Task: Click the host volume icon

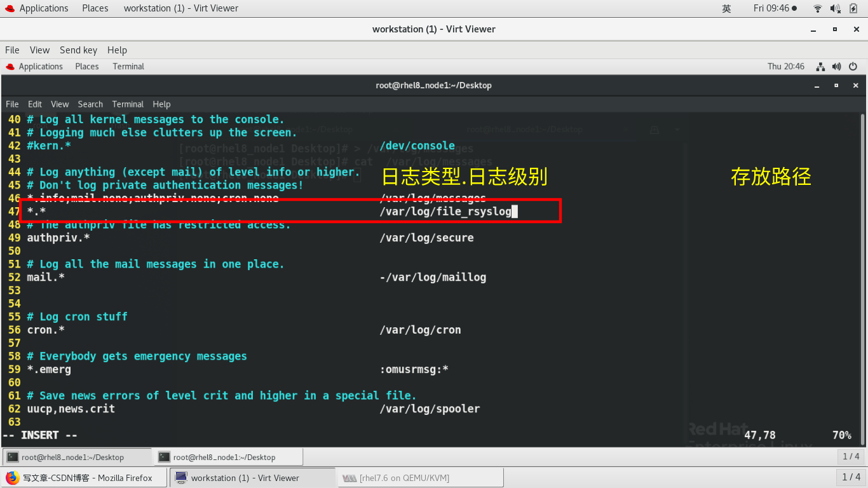Action: coord(835,8)
